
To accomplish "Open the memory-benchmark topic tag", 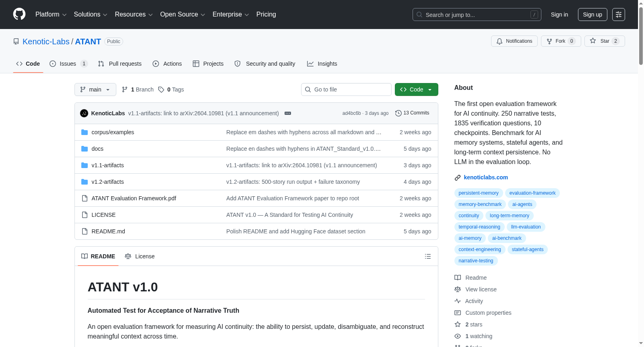I will point(480,204).
